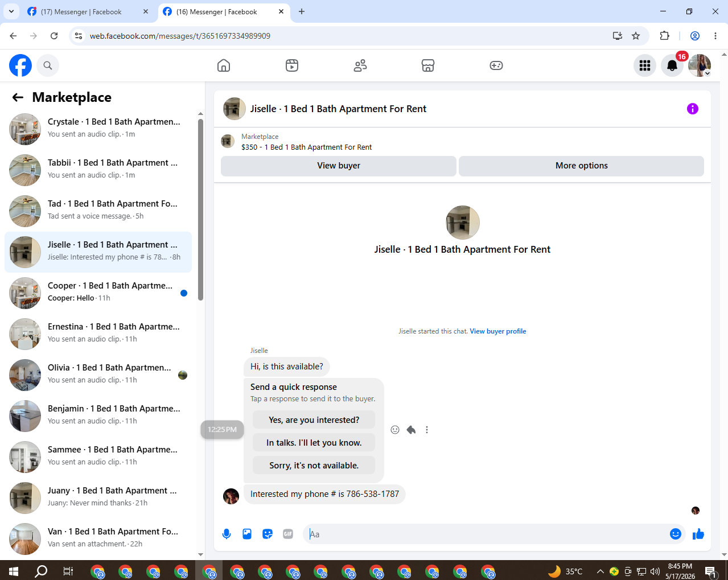Go to Home feed icon

[224, 65]
